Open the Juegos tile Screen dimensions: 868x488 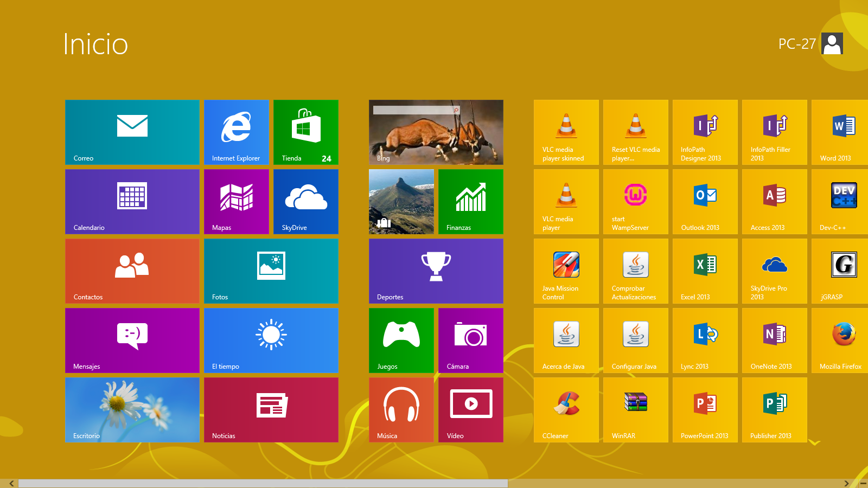(401, 341)
